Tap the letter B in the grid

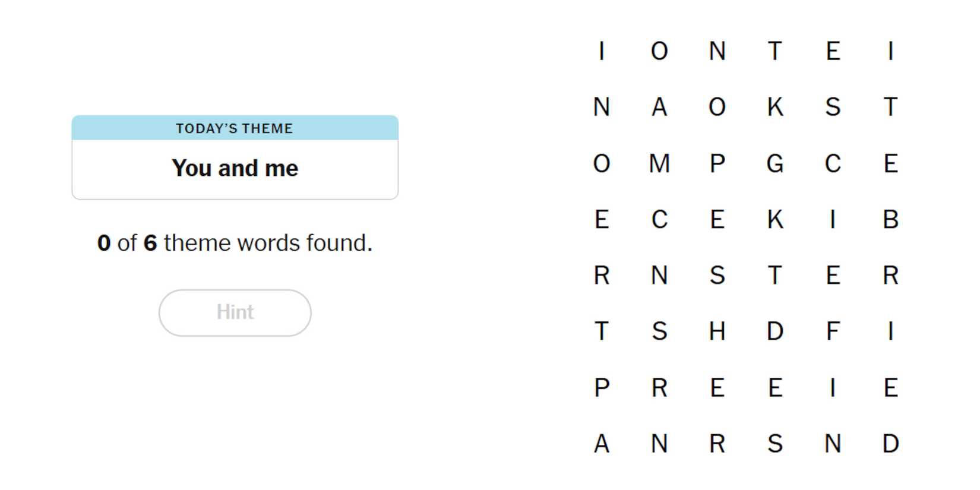[x=890, y=220]
